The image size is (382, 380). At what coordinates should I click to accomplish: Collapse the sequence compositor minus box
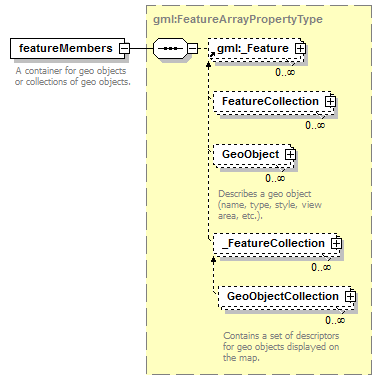pos(192,48)
